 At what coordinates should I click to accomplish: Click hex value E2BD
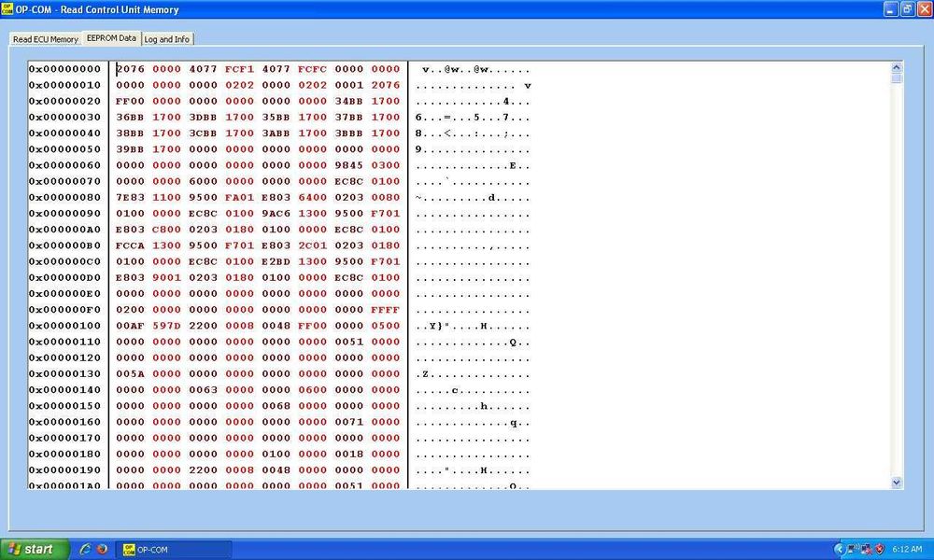276,262
